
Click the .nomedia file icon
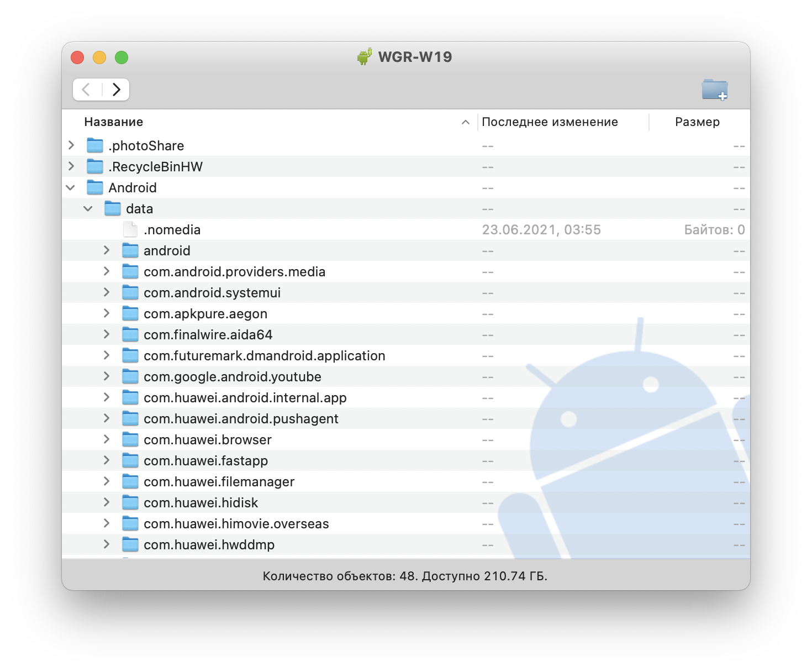[130, 230]
